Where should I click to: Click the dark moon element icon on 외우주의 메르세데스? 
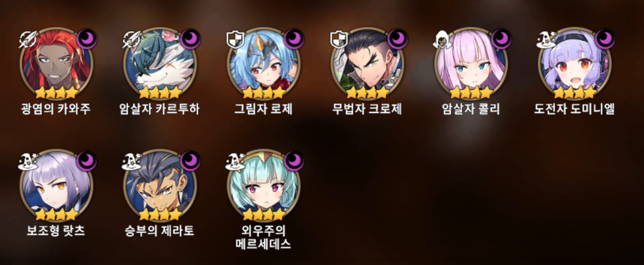click(294, 161)
